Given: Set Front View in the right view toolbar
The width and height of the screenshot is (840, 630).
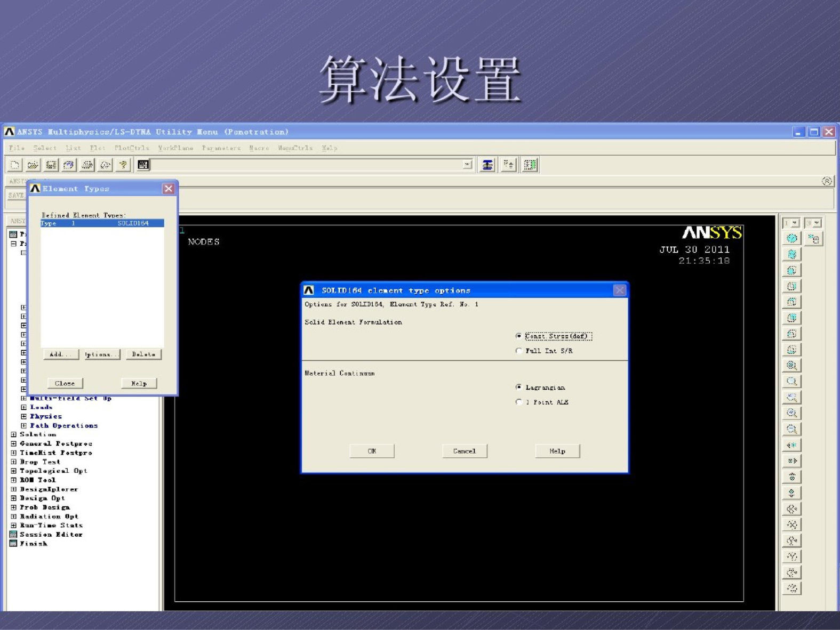Looking at the screenshot, I should pyautogui.click(x=792, y=271).
